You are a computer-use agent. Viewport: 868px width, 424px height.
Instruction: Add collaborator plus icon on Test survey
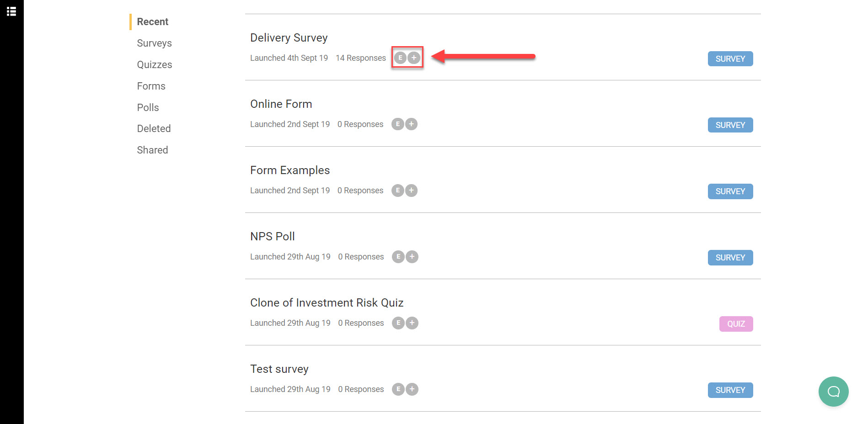(412, 389)
